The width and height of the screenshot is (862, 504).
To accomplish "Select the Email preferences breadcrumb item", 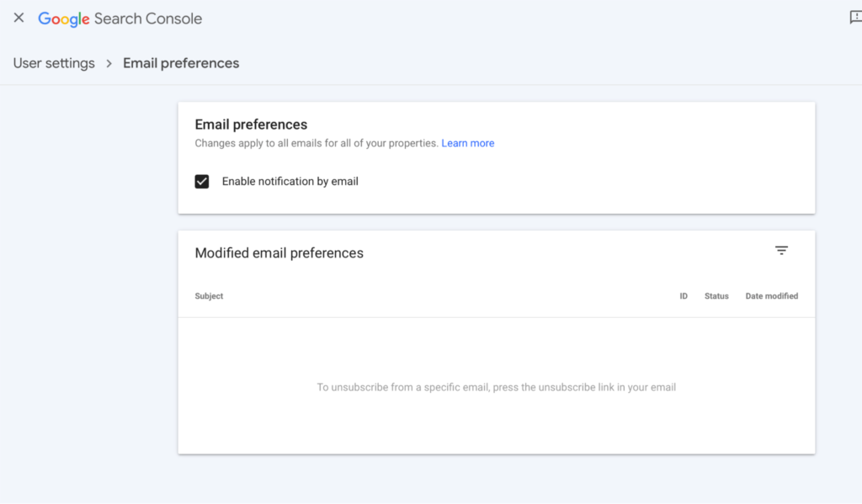I will click(181, 63).
